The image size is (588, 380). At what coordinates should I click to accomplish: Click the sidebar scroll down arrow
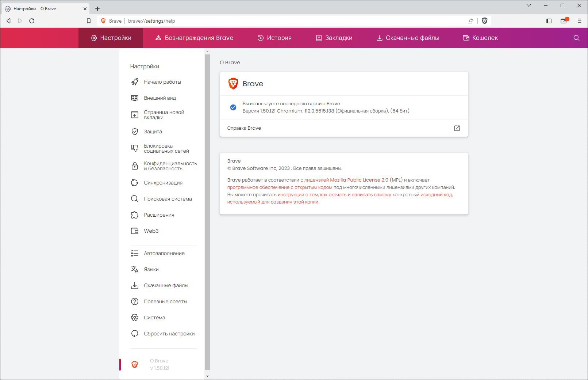click(x=207, y=376)
